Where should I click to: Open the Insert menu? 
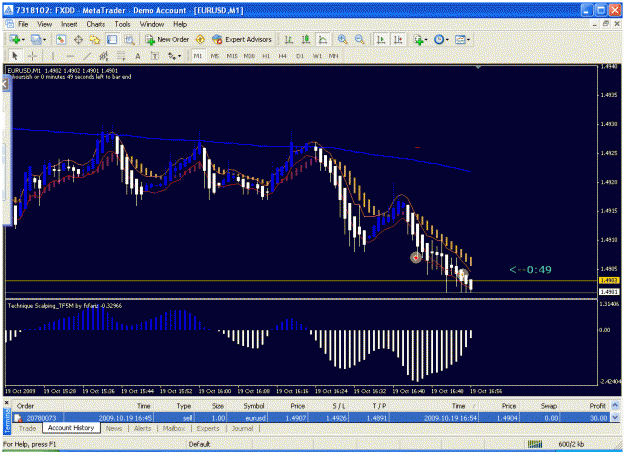pyautogui.click(x=69, y=24)
